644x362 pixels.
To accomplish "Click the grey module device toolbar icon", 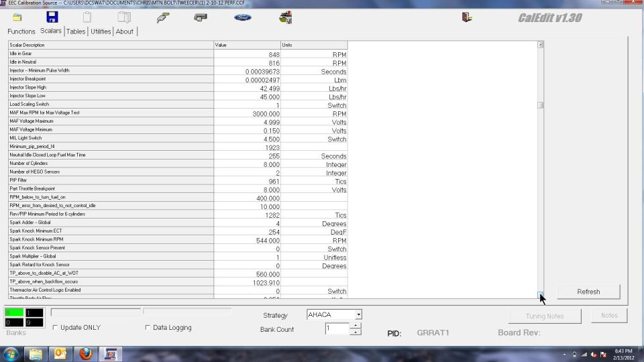I will (x=201, y=17).
